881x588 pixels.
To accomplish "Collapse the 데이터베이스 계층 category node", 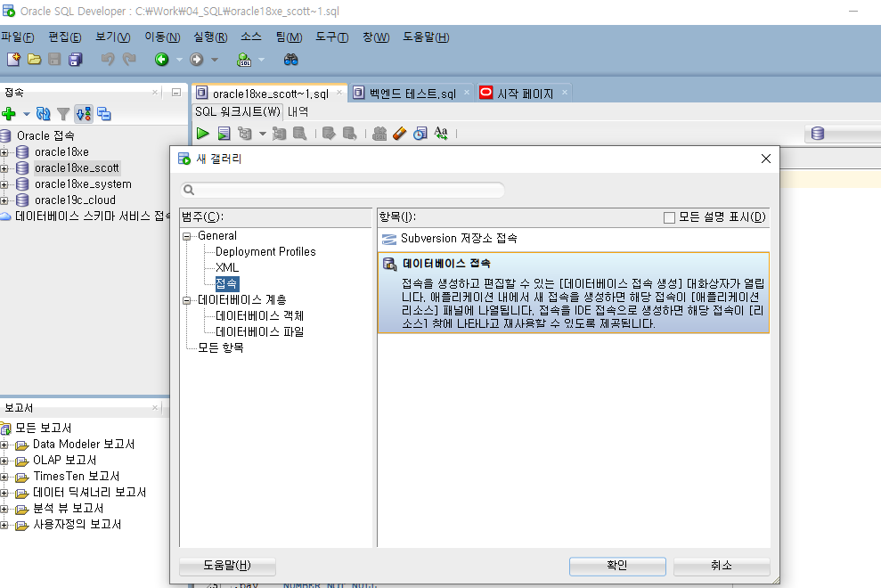I will pyautogui.click(x=186, y=301).
